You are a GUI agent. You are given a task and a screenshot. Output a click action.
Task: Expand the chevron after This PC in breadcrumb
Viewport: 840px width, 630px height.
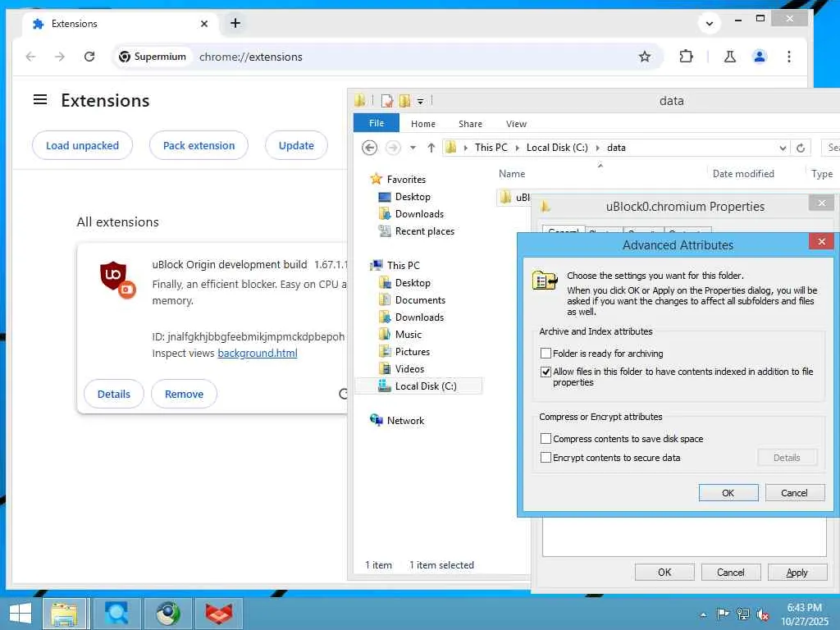(x=517, y=148)
